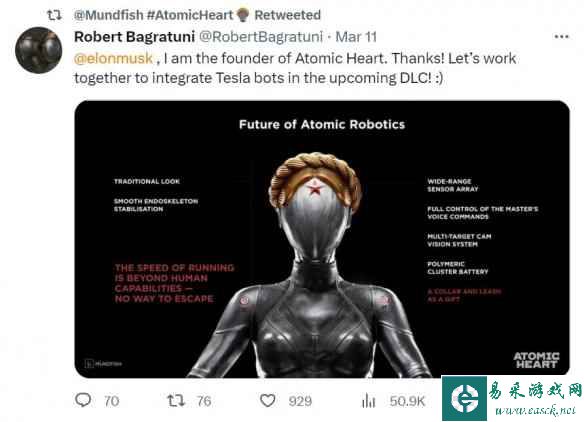Open the three-dot more options menu
Image resolution: width=584 pixels, height=422 pixels.
[x=561, y=37]
